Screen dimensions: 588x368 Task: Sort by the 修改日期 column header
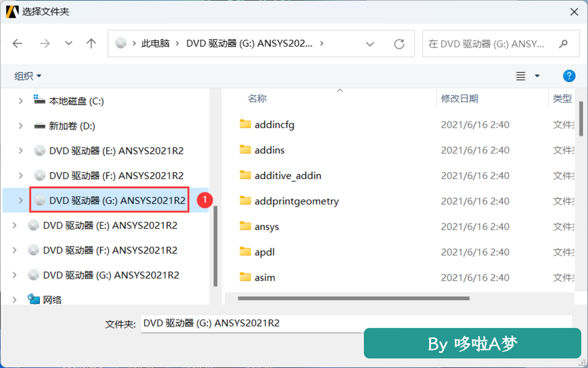[x=460, y=98]
